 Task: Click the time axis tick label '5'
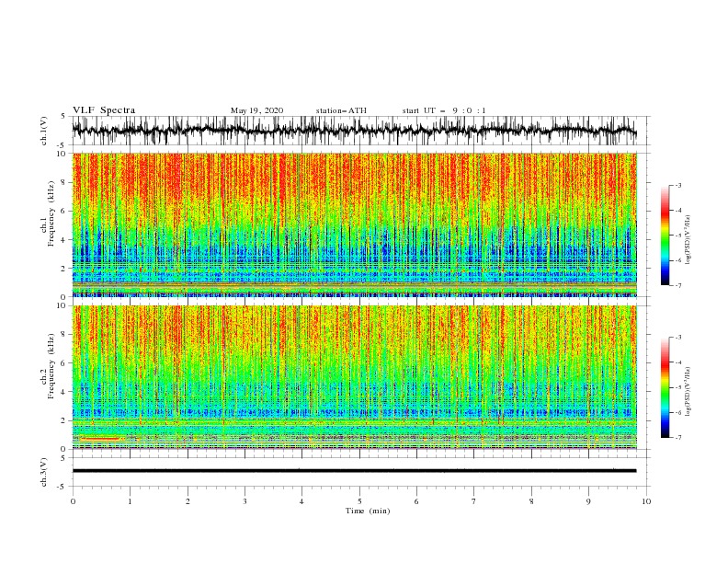tap(359, 501)
